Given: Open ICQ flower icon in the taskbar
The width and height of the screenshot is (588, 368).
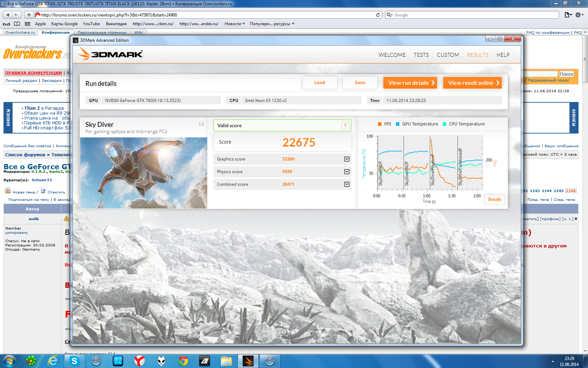Looking at the screenshot, I should click(x=31, y=361).
